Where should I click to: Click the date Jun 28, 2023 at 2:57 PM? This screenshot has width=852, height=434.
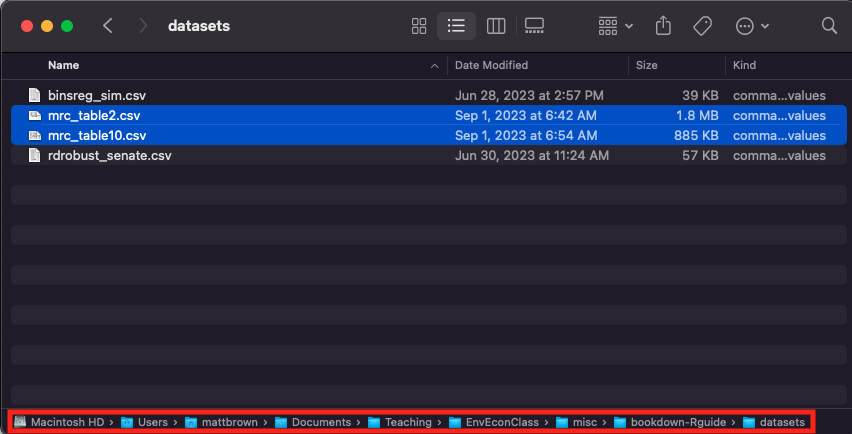(529, 96)
